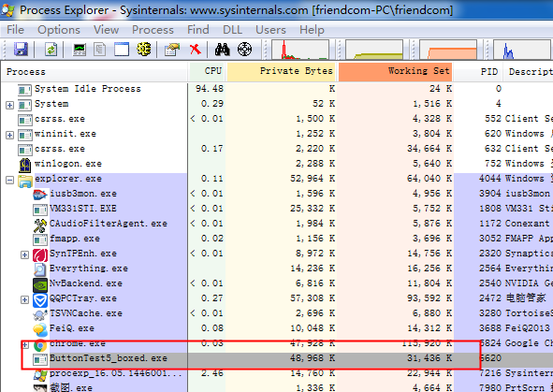Click the TSVNCache.exe tortoise icon
This screenshot has height=392, width=553.
pyautogui.click(x=40, y=314)
